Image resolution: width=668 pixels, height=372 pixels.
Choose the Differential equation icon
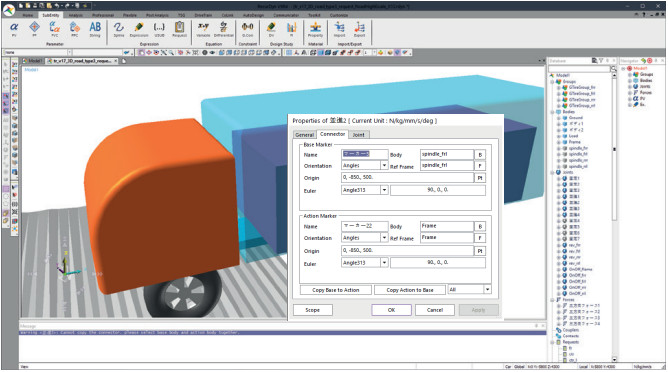pyautogui.click(x=223, y=29)
